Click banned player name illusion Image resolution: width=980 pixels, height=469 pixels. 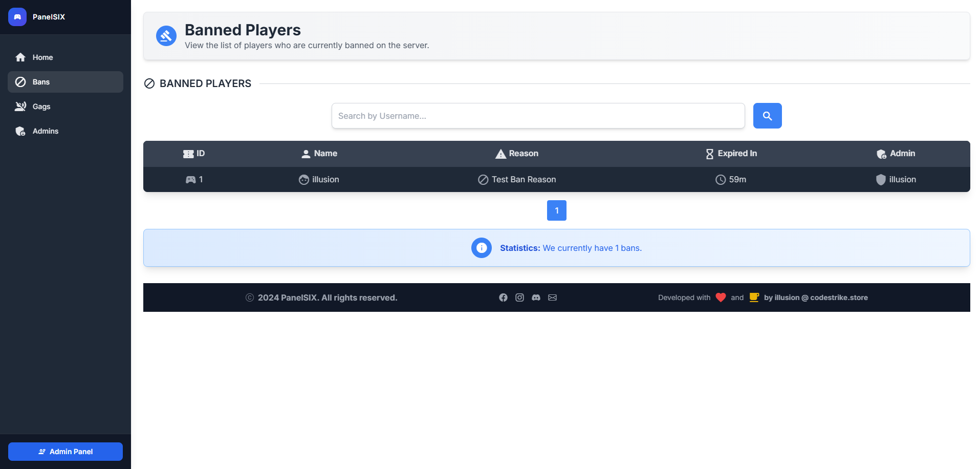point(325,180)
